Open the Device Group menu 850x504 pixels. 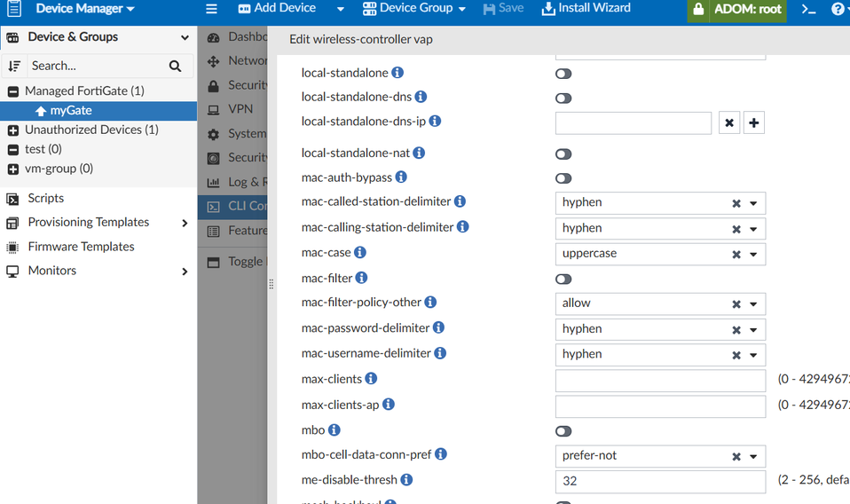(x=414, y=9)
